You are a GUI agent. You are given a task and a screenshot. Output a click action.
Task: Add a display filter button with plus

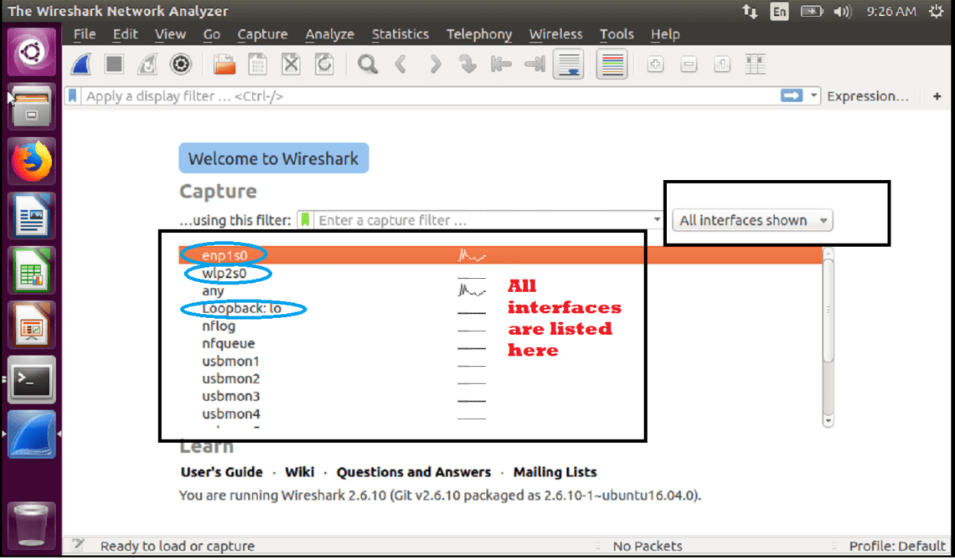click(937, 96)
